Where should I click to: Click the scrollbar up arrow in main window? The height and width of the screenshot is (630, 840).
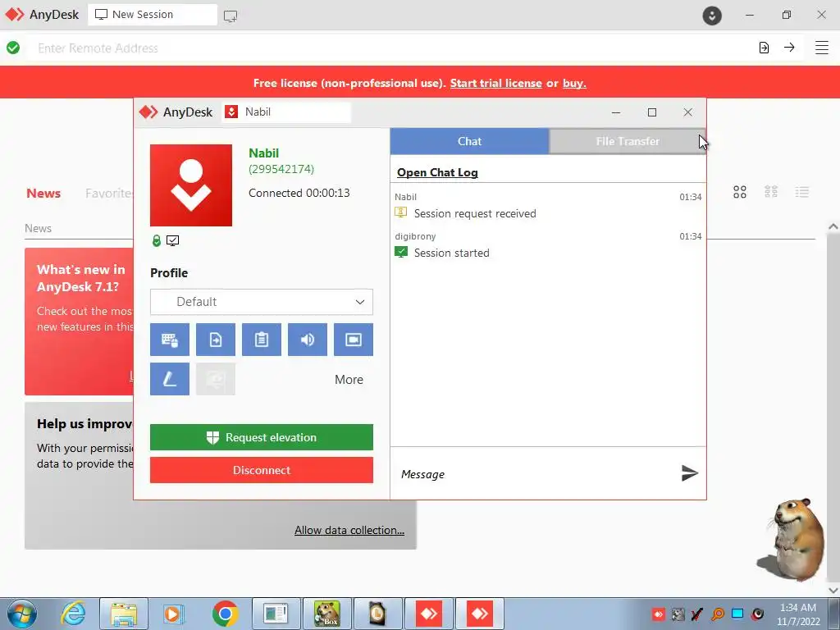click(833, 227)
